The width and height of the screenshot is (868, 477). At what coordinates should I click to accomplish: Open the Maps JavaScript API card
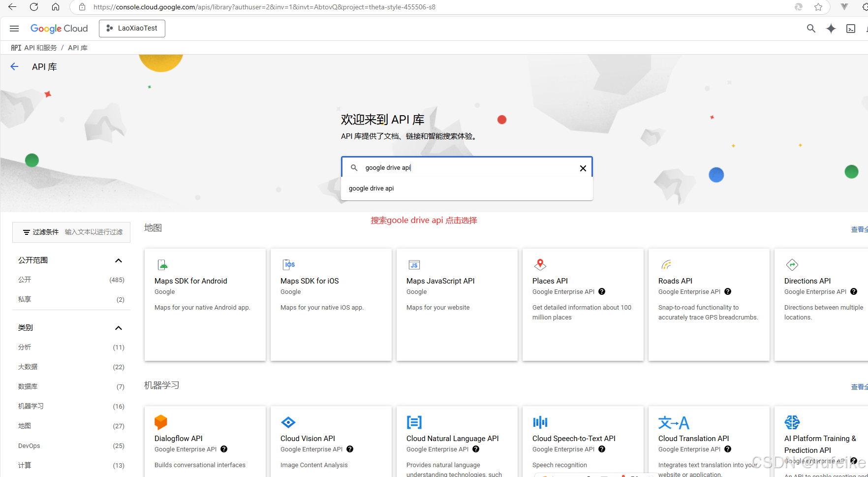(x=457, y=305)
